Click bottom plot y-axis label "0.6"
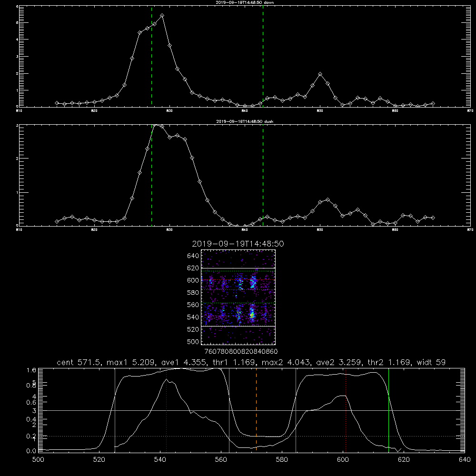This screenshot has width=476, height=476. coord(31,402)
